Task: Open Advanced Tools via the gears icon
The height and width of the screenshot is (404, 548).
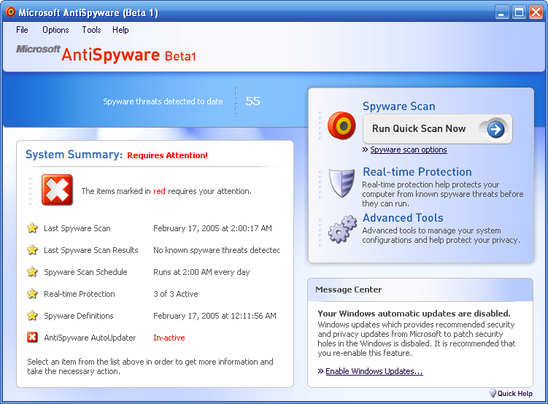Action: click(x=342, y=229)
